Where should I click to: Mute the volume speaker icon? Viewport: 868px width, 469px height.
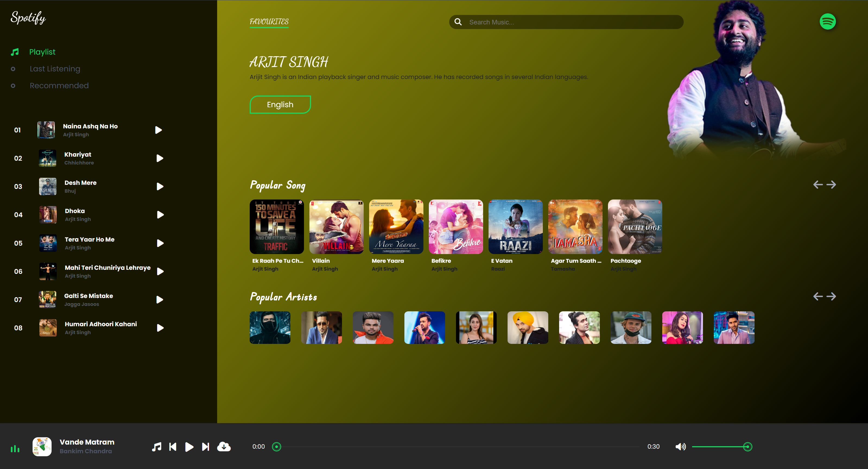coord(681,447)
